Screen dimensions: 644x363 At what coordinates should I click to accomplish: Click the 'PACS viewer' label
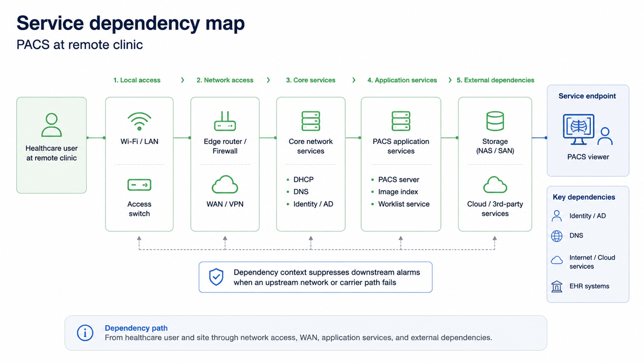588,157
